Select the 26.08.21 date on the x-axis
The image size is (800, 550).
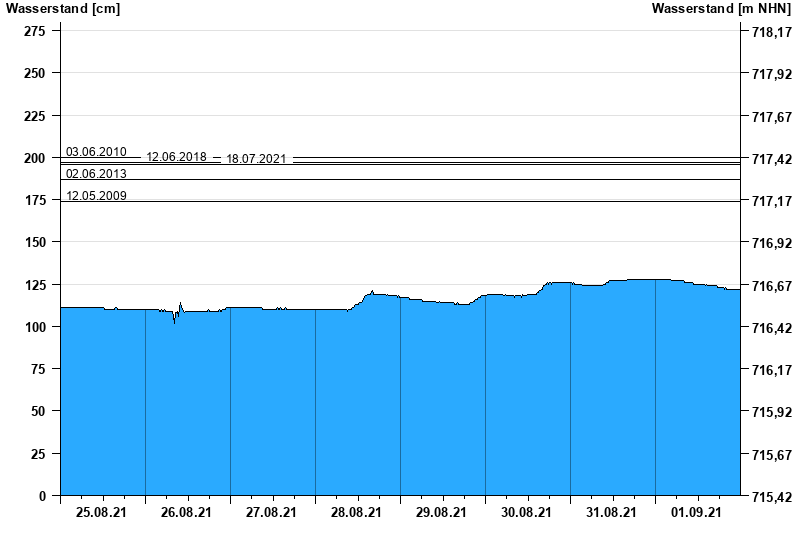click(187, 513)
